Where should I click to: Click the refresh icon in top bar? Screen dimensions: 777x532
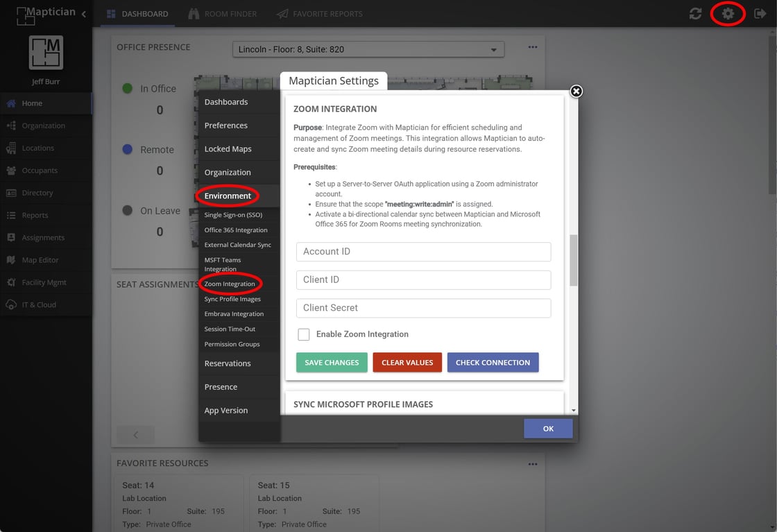[x=695, y=14]
